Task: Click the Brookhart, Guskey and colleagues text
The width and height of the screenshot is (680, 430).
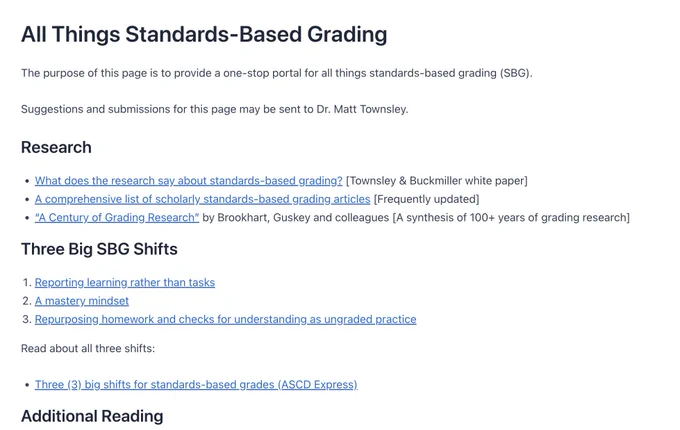Action: pos(296,218)
